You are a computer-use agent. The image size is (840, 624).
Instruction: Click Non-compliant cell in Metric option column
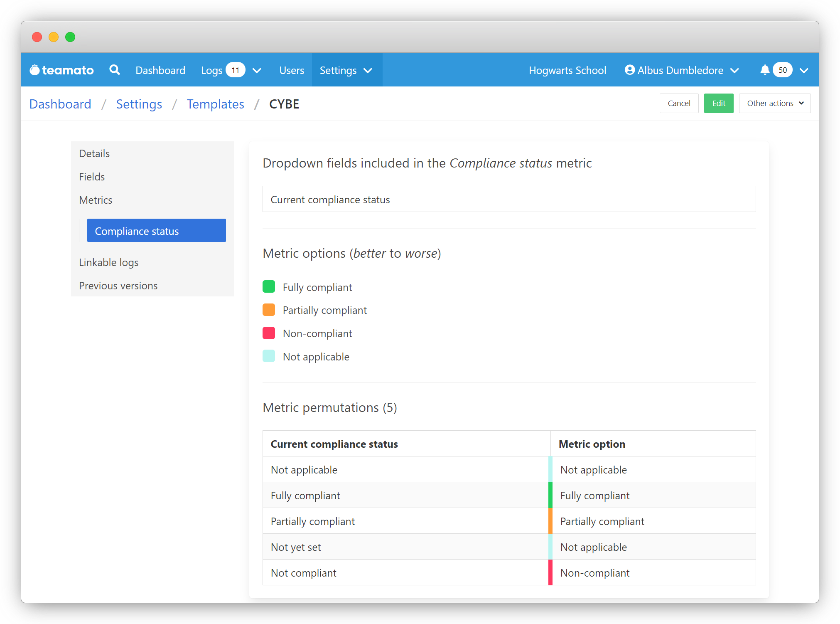(x=653, y=572)
